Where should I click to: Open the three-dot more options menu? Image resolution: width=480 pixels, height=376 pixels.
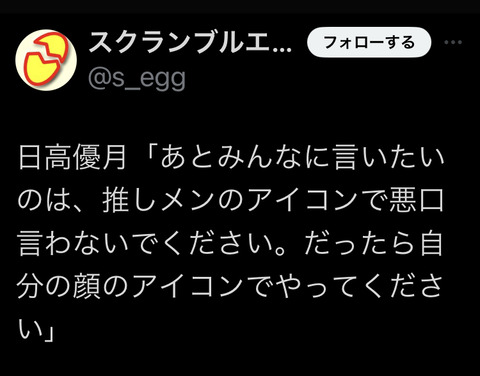(453, 42)
